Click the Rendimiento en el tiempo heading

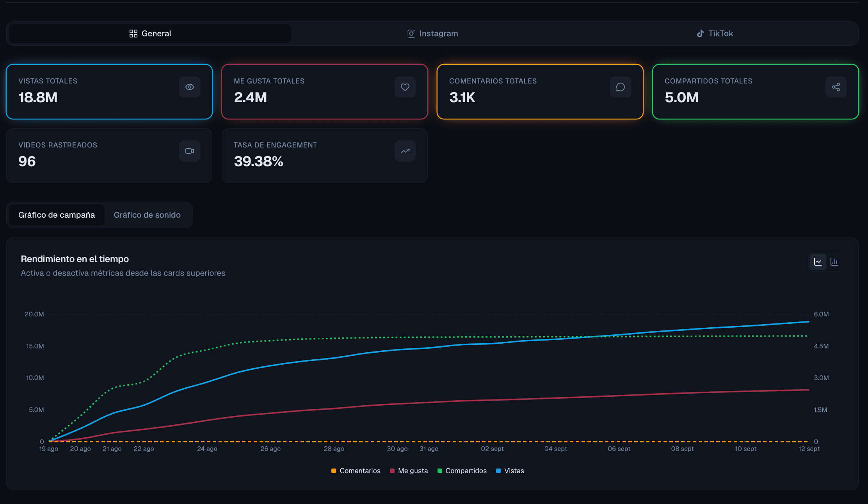pos(75,259)
